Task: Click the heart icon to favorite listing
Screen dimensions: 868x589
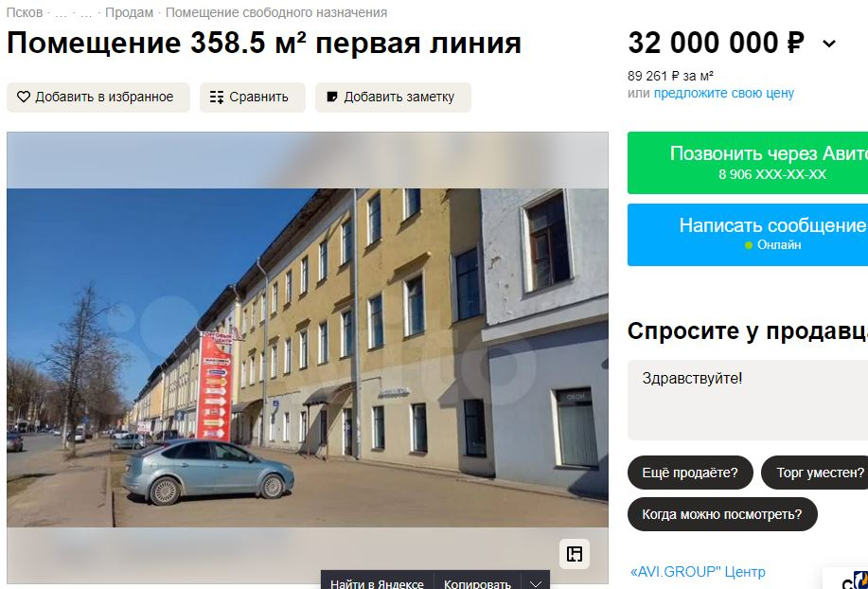Action: pyautogui.click(x=24, y=97)
